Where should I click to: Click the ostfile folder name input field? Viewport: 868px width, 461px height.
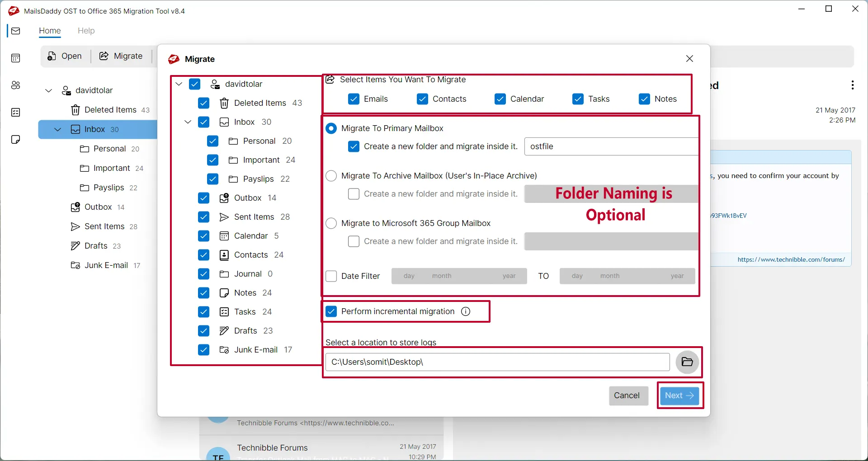611,146
